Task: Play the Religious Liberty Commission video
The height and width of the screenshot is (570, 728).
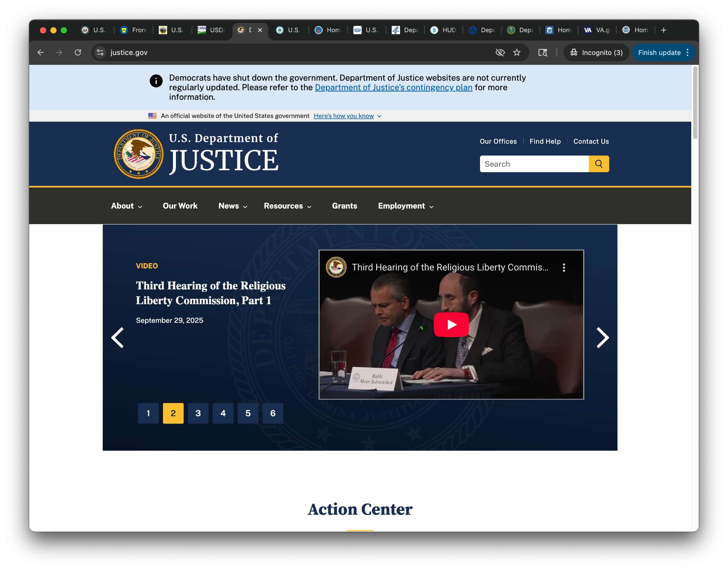Action: [451, 325]
